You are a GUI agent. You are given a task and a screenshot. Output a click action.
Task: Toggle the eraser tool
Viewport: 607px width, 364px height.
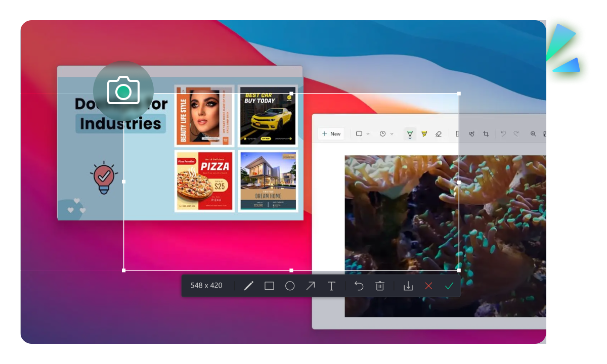tap(439, 134)
